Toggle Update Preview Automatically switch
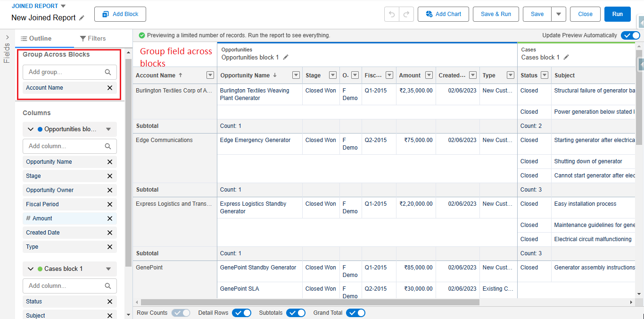This screenshot has height=319, width=644. 630,35
